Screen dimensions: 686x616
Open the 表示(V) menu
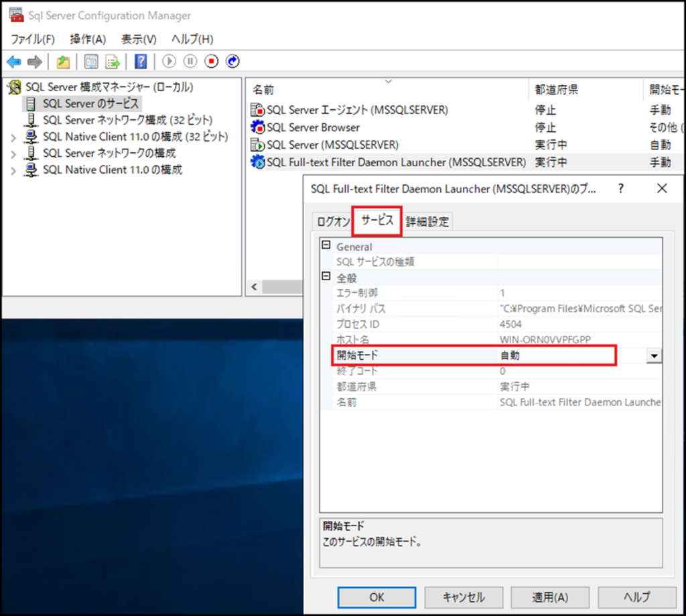(139, 40)
